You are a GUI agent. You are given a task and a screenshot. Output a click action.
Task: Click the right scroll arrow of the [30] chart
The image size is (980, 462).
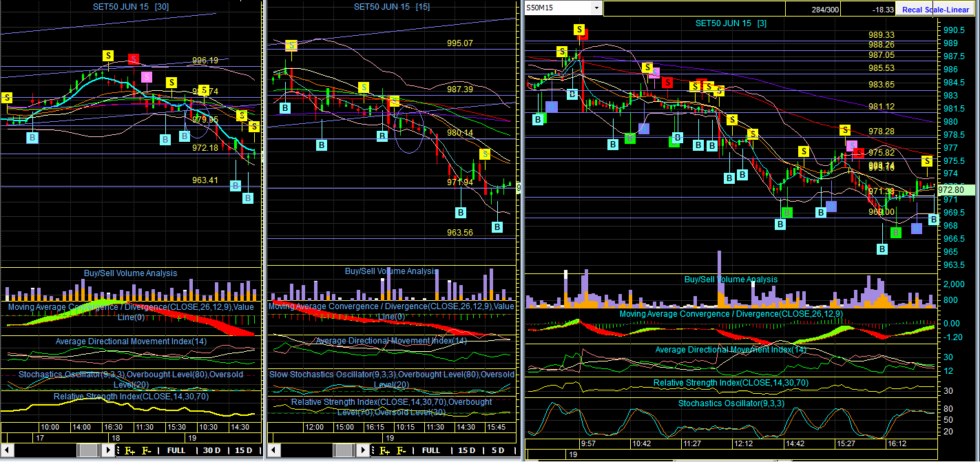tap(107, 451)
